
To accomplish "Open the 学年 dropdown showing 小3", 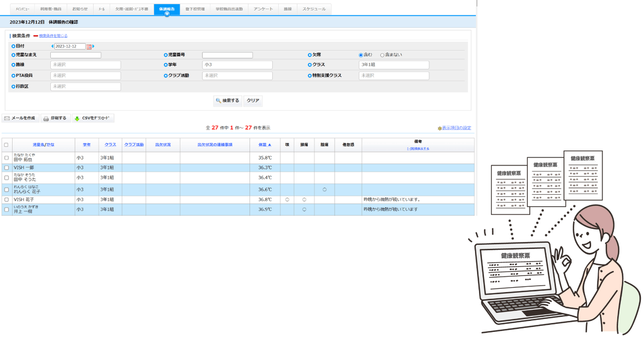I will point(237,65).
